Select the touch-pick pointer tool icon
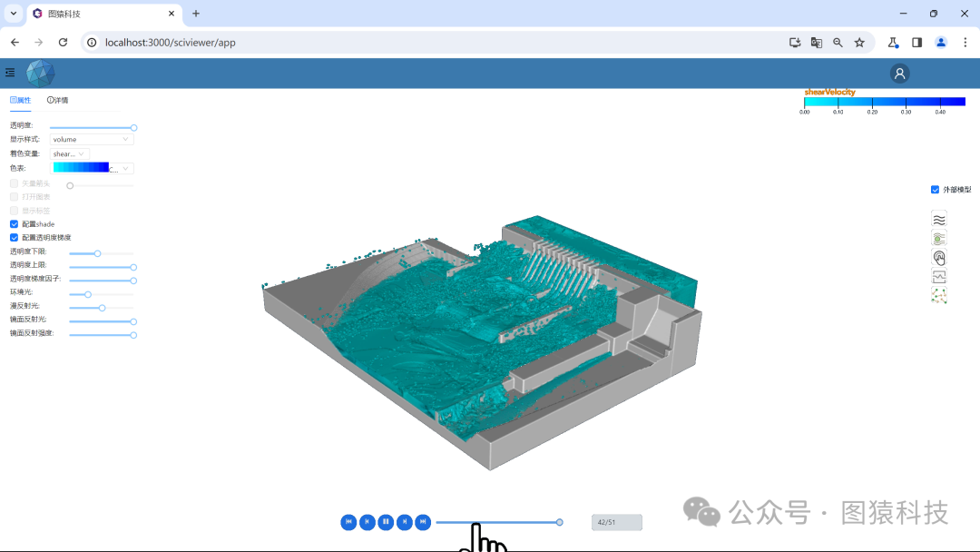The image size is (980, 552). tap(939, 258)
